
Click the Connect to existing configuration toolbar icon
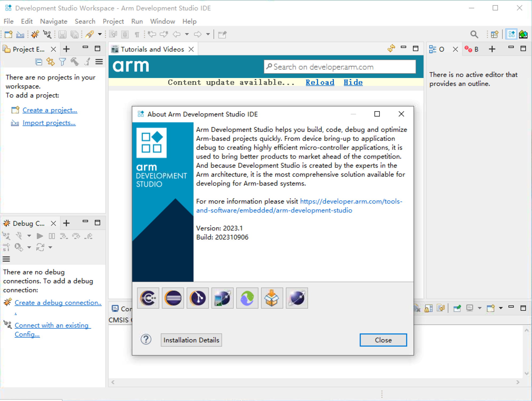(x=47, y=34)
